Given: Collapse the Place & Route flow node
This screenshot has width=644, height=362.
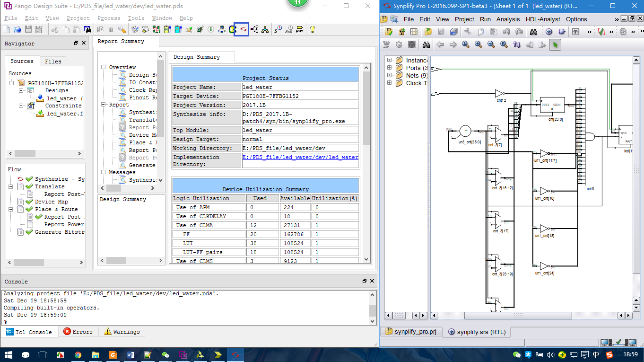Looking at the screenshot, I should point(11,209).
